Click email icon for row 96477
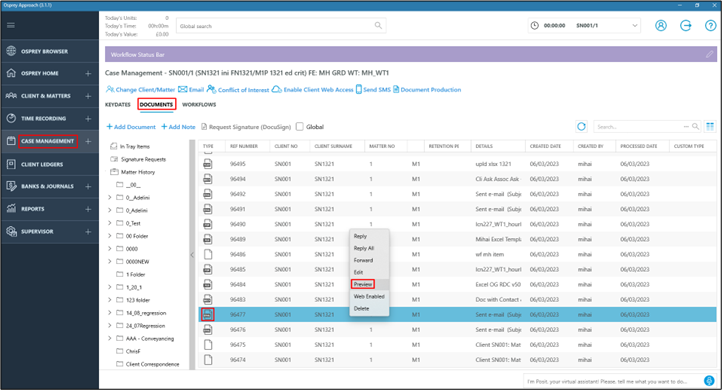Screen dimensions: 722x390 [208, 314]
